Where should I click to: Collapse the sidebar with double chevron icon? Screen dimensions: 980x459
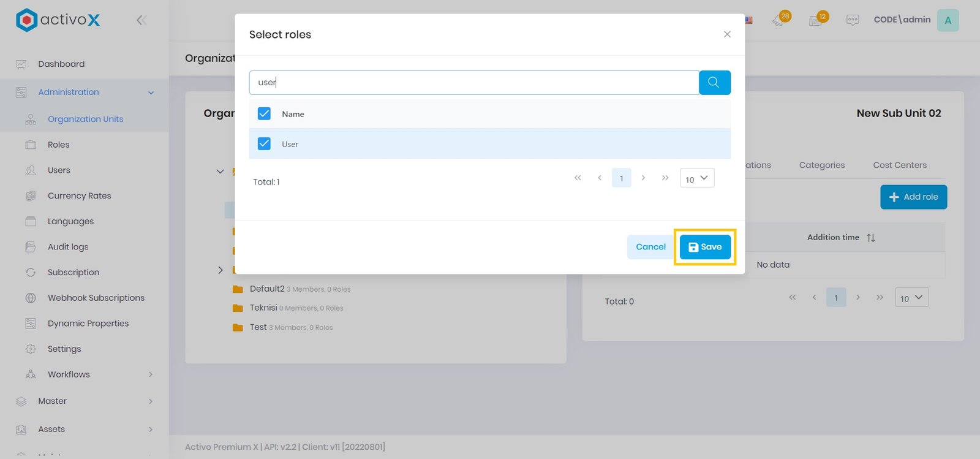click(141, 20)
